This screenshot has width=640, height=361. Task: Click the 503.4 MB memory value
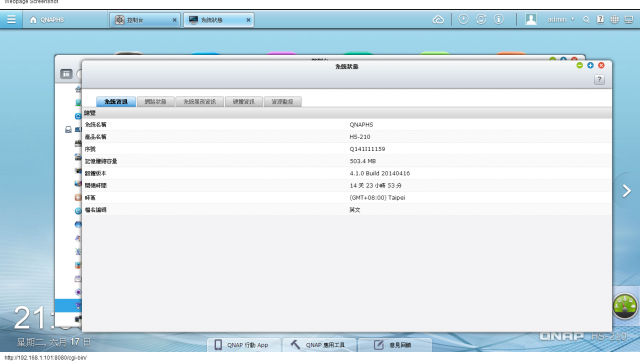point(362,161)
